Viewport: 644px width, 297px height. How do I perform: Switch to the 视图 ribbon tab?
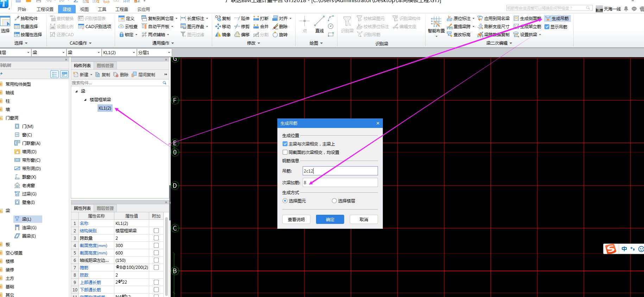[x=84, y=9]
